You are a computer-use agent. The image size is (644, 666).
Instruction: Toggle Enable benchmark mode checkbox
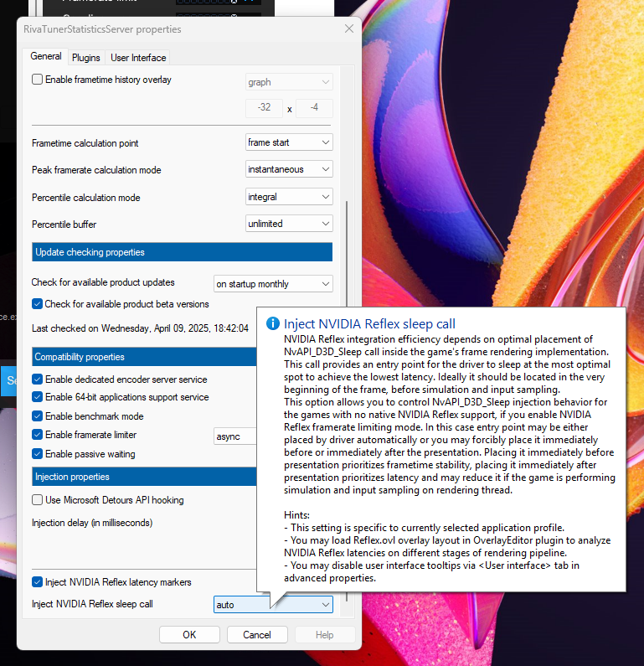coord(38,416)
